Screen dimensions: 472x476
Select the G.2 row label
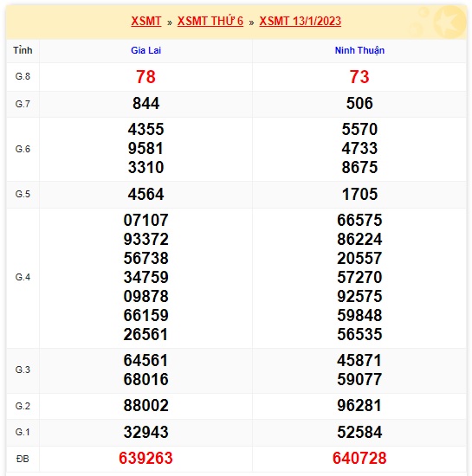coord(23,406)
